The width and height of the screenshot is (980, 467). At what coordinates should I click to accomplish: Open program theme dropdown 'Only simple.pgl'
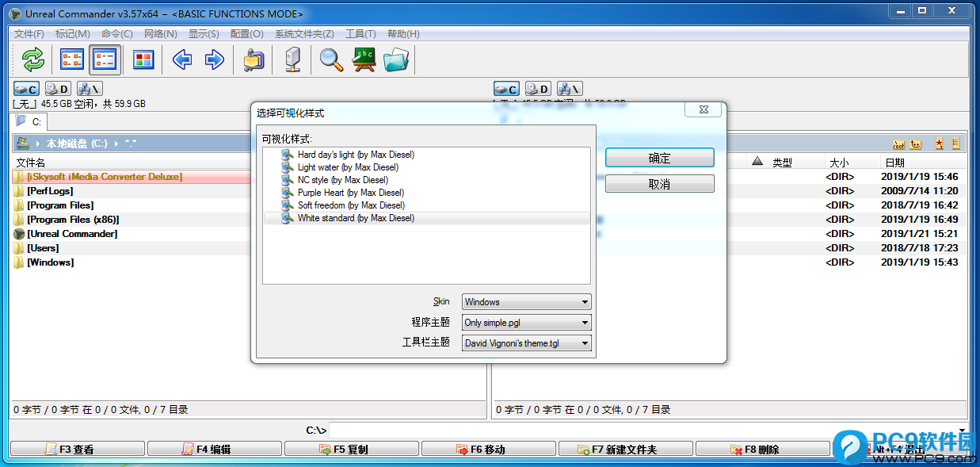coord(527,323)
